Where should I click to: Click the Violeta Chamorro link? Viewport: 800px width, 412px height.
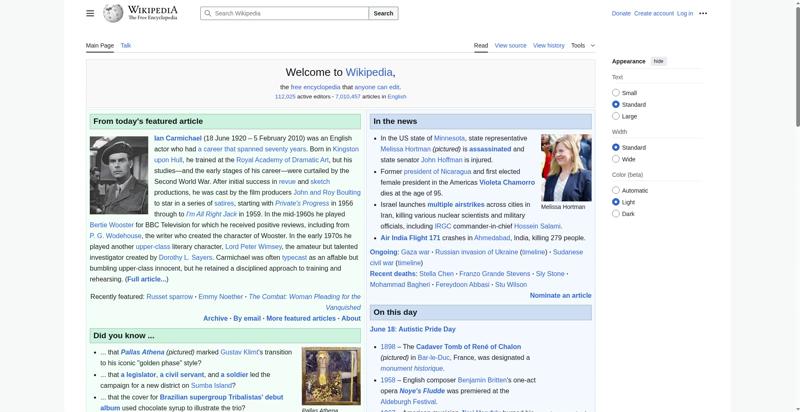tap(507, 183)
